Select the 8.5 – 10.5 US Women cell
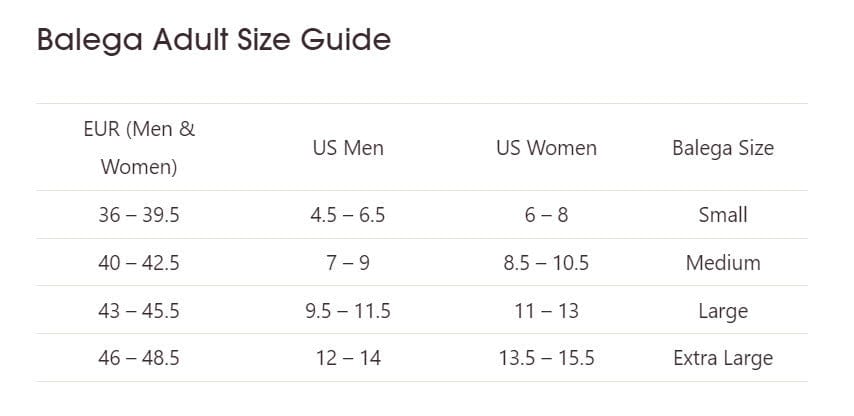 (546, 263)
